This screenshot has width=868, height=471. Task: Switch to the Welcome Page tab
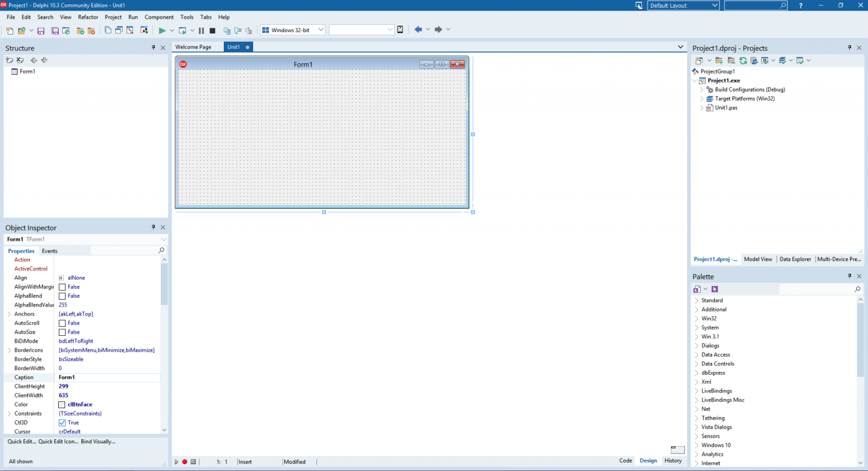tap(193, 47)
